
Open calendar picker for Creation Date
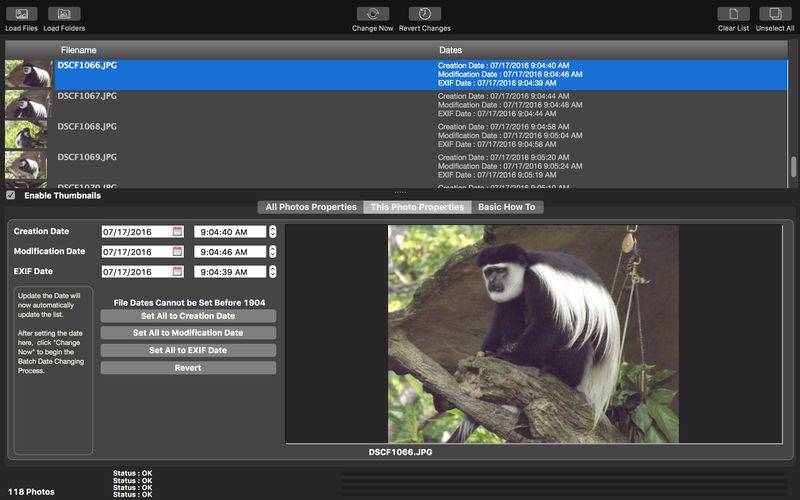pyautogui.click(x=177, y=232)
